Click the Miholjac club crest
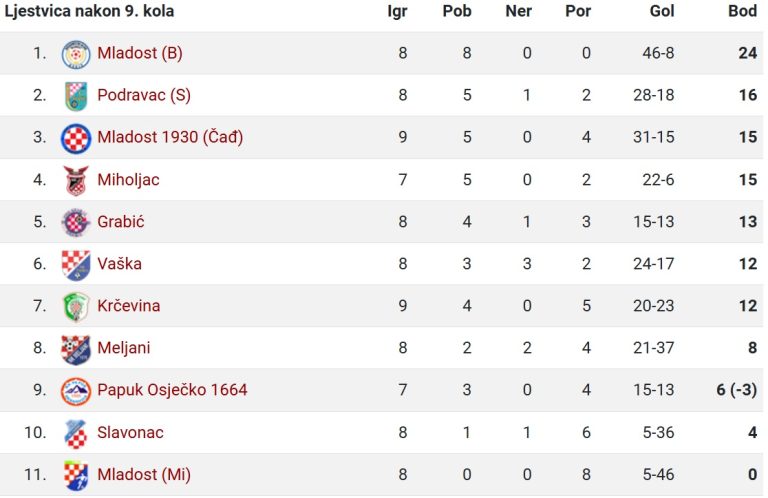This screenshot has width=768, height=498. pos(76,180)
